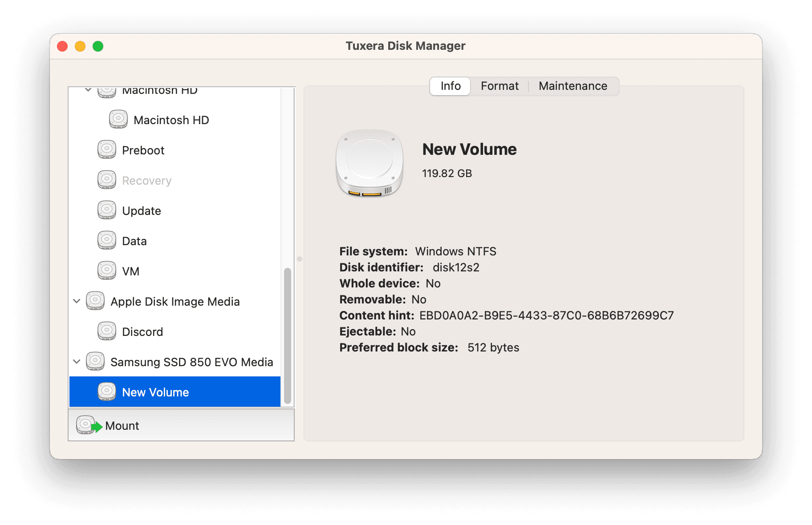The image size is (812, 525).
Task: Select the Samsung SSD 850 EVO Media entry
Action: [191, 362]
